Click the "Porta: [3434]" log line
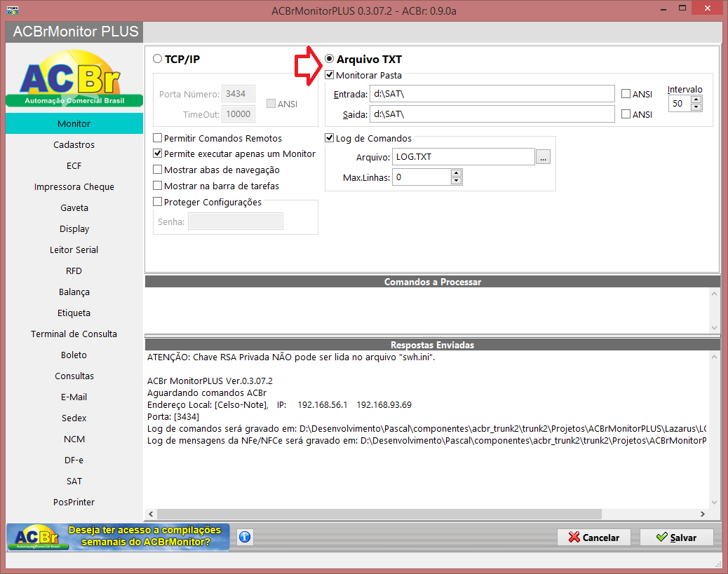 pos(173,417)
